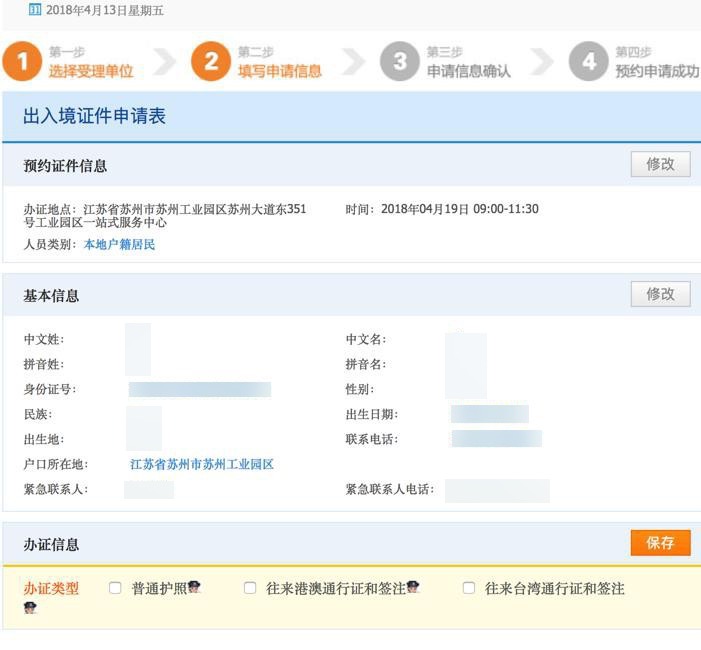Click the 人员类别 label
The height and width of the screenshot is (650, 701).
coord(50,245)
